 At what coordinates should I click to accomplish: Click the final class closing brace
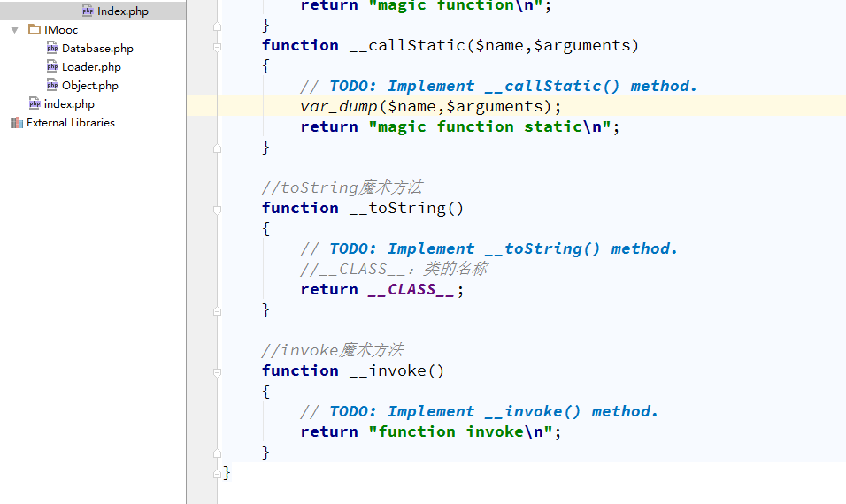click(x=227, y=473)
